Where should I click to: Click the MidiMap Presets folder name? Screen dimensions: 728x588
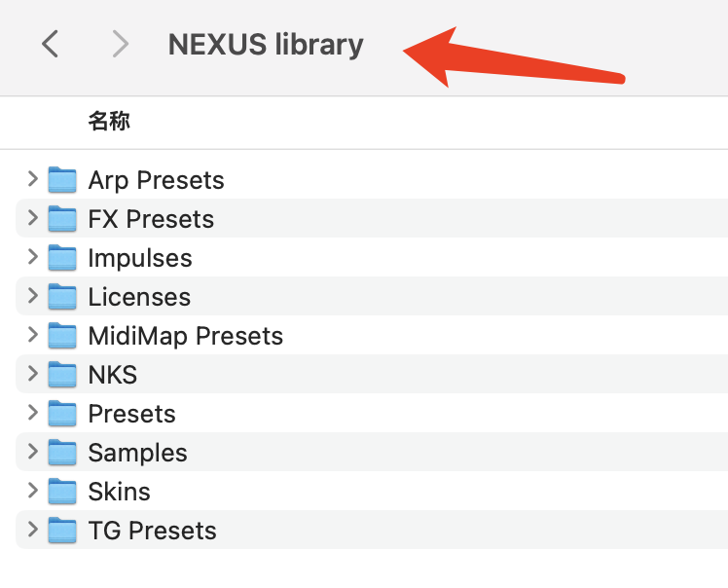tap(185, 336)
